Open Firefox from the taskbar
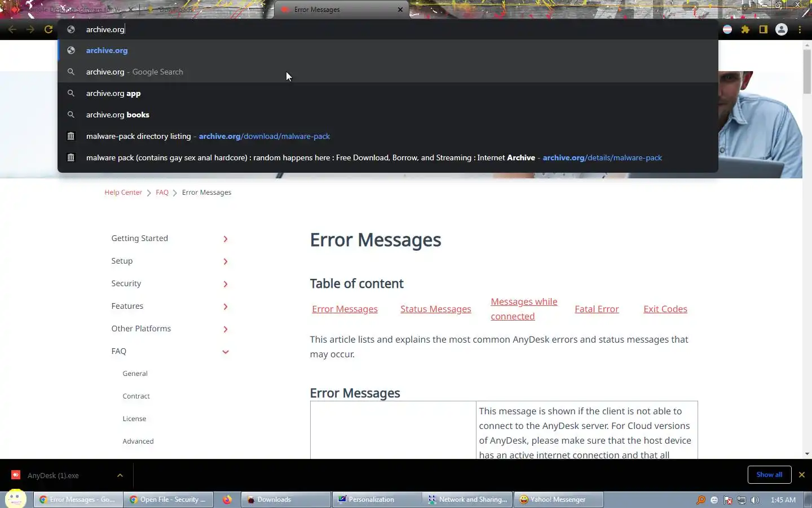 point(227,500)
